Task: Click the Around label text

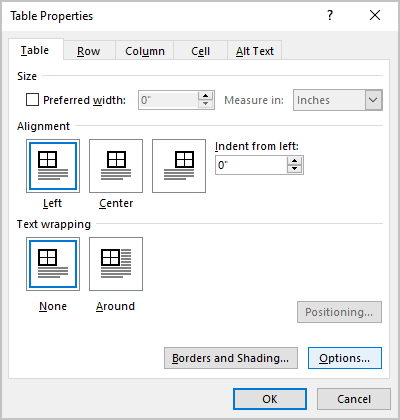Action: pyautogui.click(x=115, y=306)
